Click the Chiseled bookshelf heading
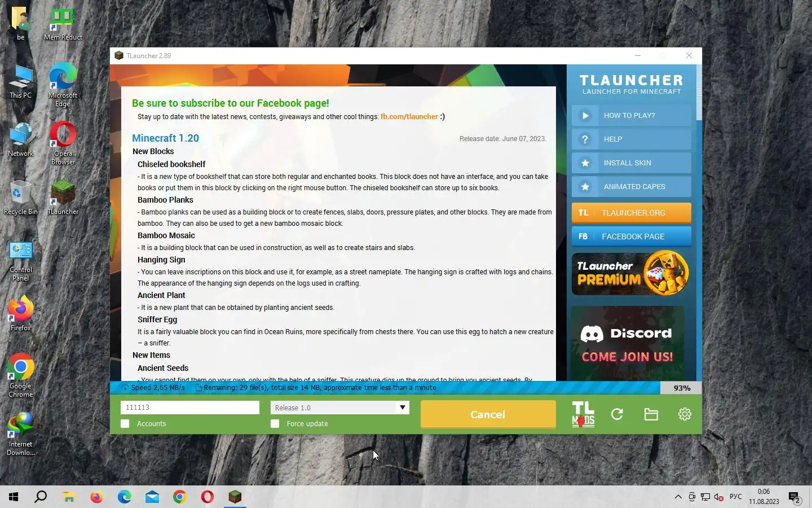The image size is (812, 508). click(171, 164)
